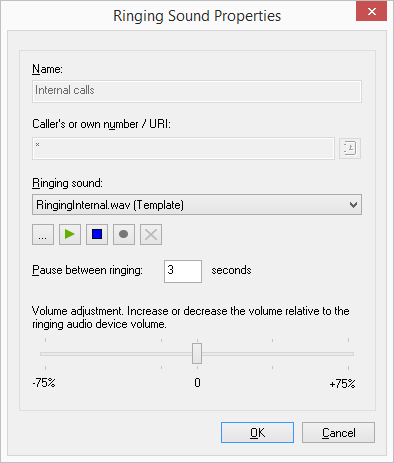Click the grayed-out delete X button
394x463 pixels.
click(x=151, y=235)
